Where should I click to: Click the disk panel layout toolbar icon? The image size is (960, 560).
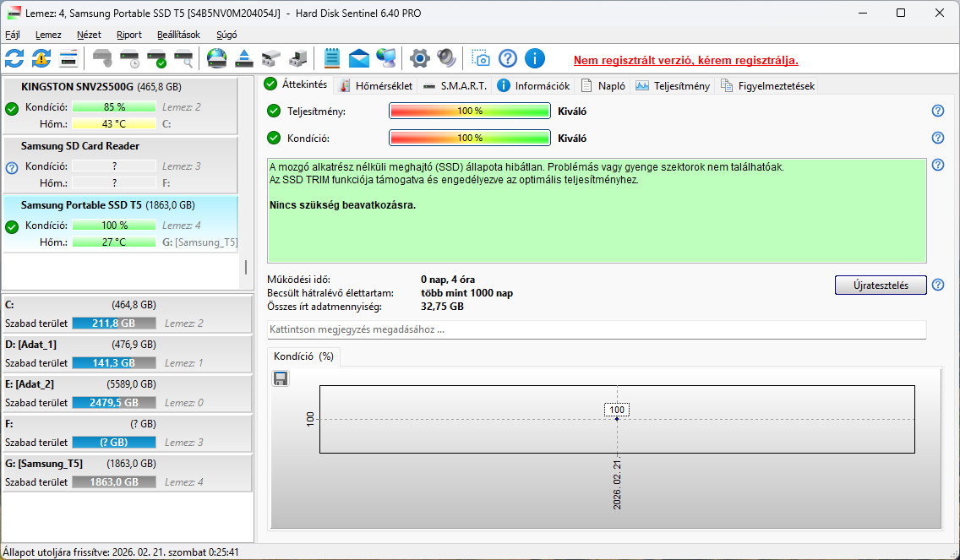coord(68,59)
